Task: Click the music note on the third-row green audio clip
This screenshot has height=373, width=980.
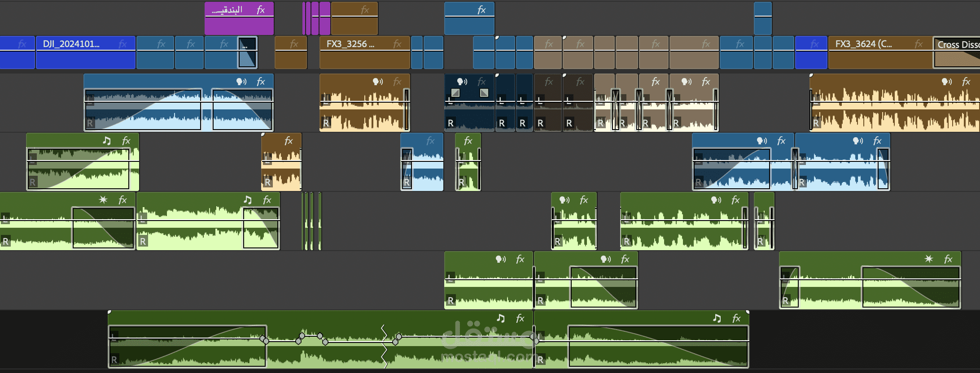Action: tap(248, 200)
